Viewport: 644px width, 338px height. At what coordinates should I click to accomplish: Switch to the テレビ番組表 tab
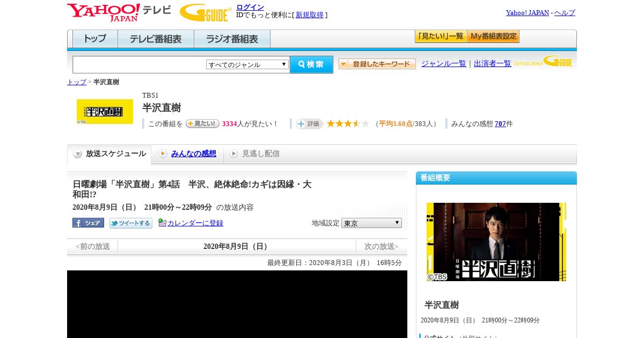click(156, 39)
